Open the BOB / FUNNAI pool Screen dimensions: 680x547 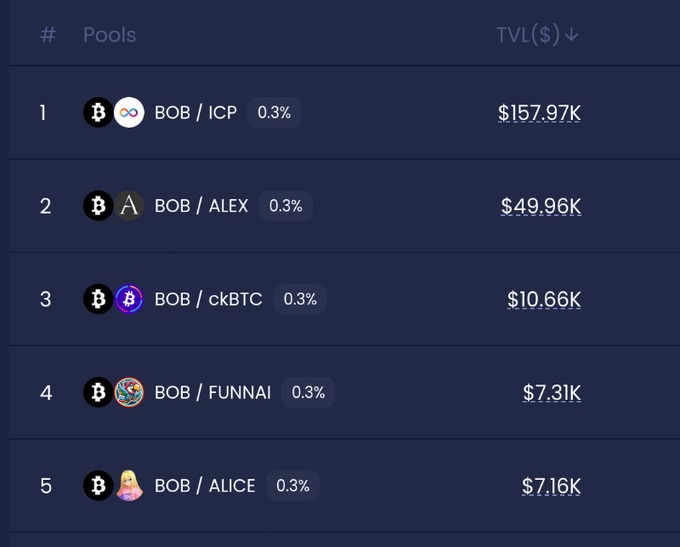click(x=212, y=392)
